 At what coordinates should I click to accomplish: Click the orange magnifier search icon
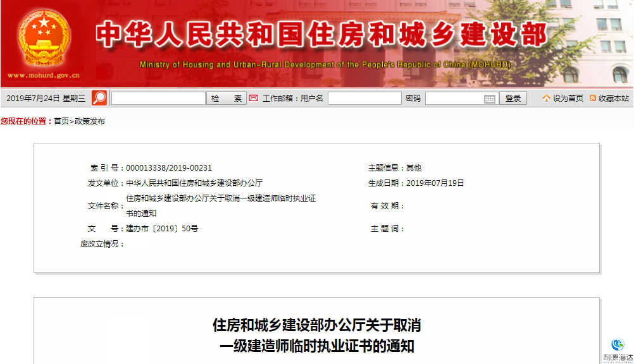pos(99,98)
